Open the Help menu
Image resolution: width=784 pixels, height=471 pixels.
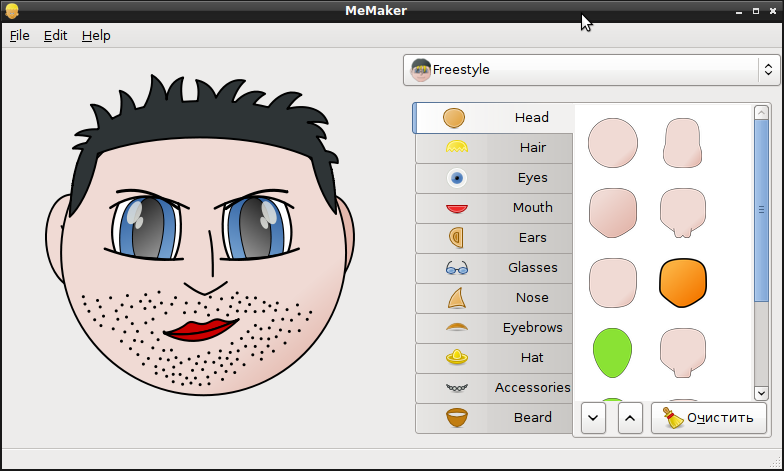click(96, 36)
